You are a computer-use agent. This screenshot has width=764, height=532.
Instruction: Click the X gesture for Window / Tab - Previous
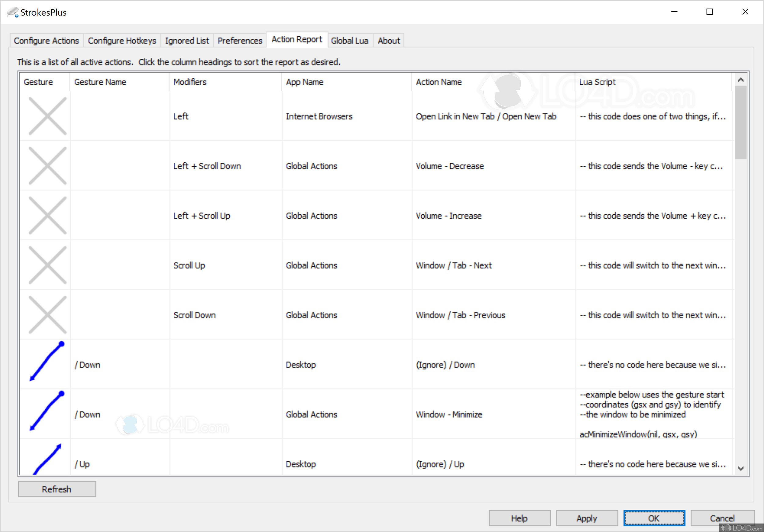pos(48,314)
